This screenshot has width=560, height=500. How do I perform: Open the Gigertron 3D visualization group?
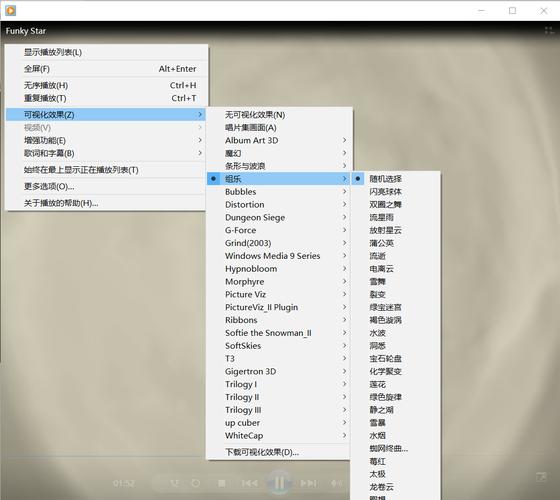tap(279, 371)
